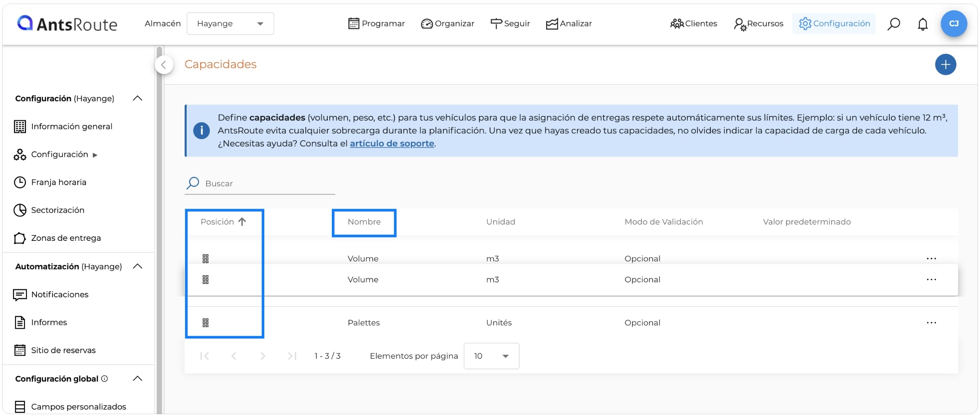Select the Palettes name cell
This screenshot has width=980, height=417.
(x=364, y=323)
